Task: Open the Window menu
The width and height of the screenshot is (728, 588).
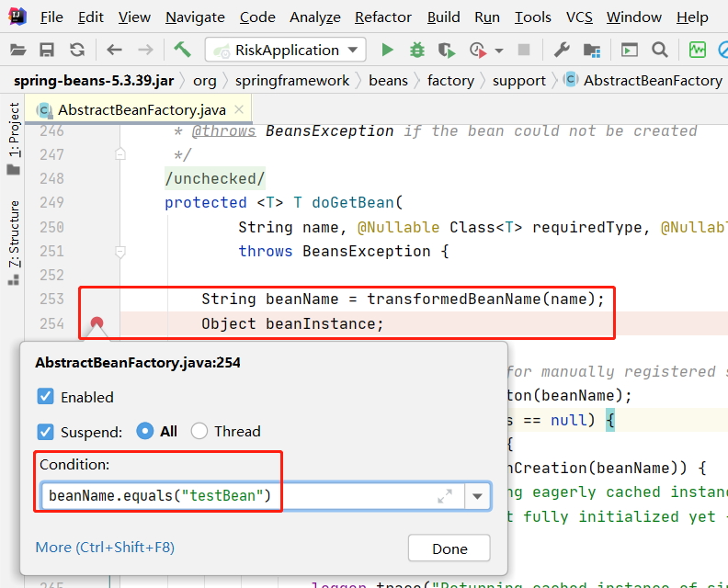Action: [633, 17]
